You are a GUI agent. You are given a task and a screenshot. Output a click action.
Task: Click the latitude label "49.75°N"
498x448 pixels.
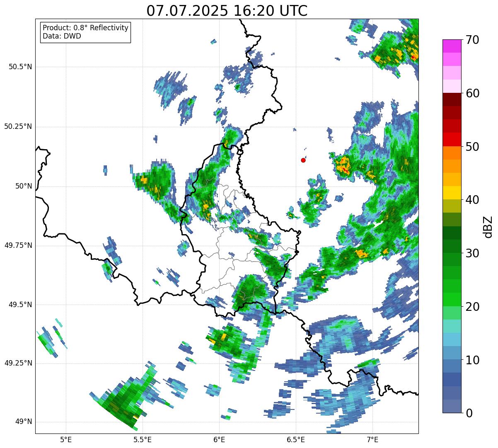(18, 245)
